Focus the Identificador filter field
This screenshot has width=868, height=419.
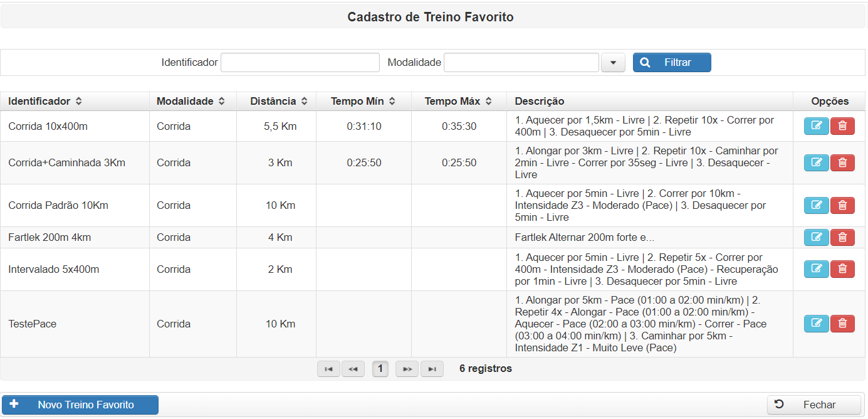click(x=300, y=63)
